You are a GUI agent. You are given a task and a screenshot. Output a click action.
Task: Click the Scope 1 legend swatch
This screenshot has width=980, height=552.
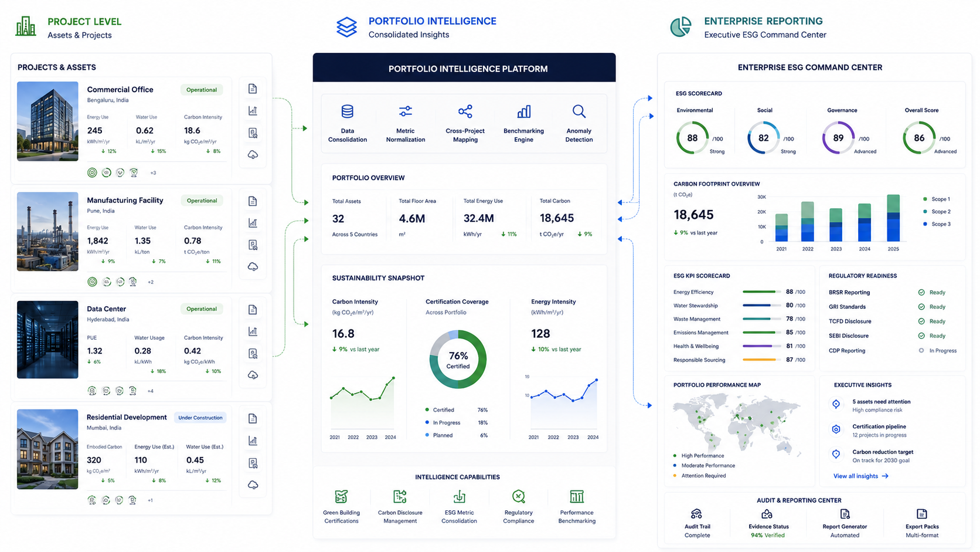point(925,199)
